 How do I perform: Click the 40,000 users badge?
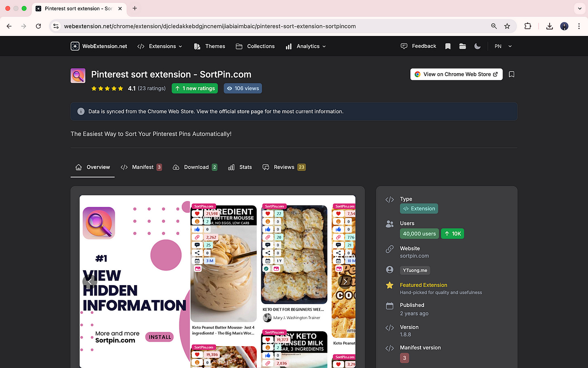pyautogui.click(x=419, y=234)
